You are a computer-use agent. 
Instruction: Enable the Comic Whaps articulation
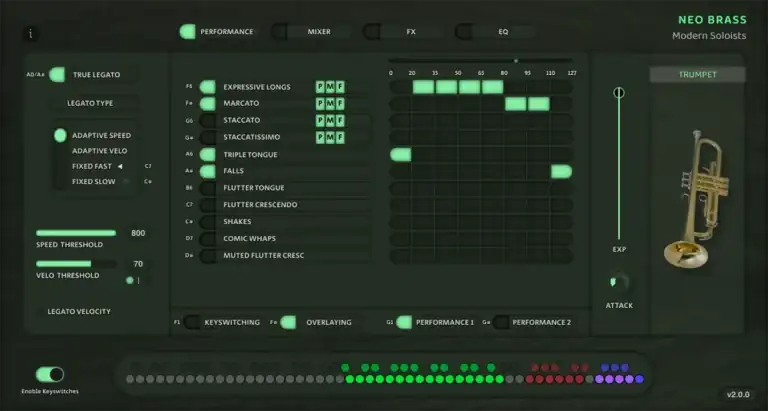pyautogui.click(x=208, y=239)
